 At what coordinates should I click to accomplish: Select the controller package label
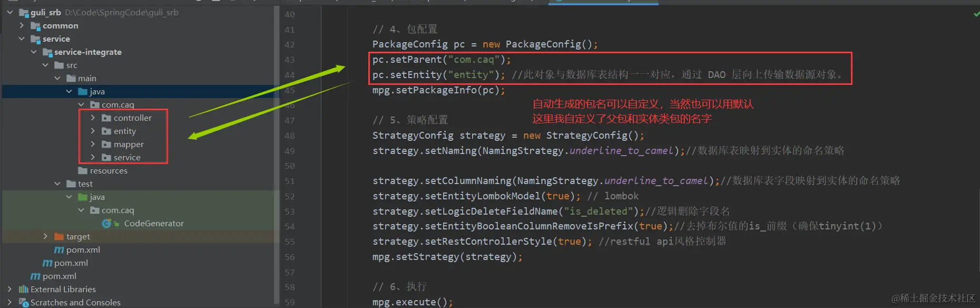(x=133, y=118)
